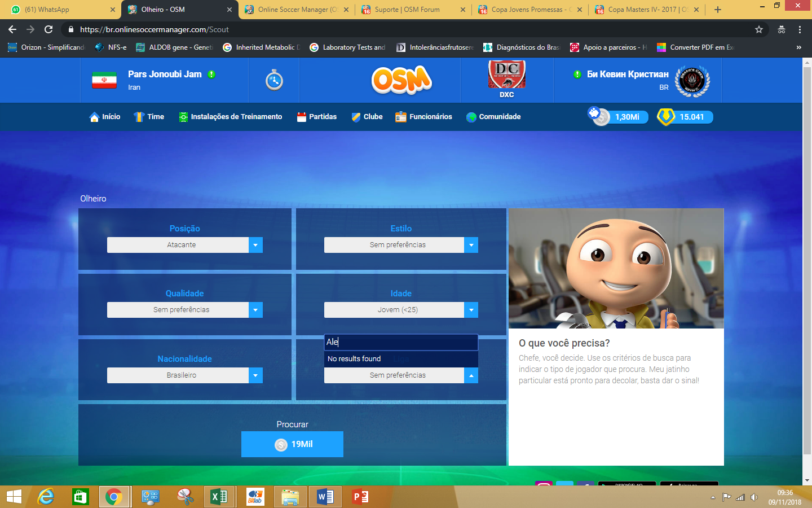This screenshot has width=812, height=508.
Task: Switch to Copa Jovens Promessas tab
Action: 530,10
